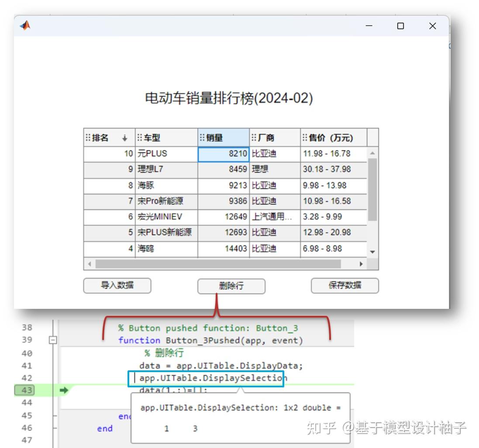Click the table's horizontal scrollbar thumb
Viewport: 479px width, 448px height.
218,264
